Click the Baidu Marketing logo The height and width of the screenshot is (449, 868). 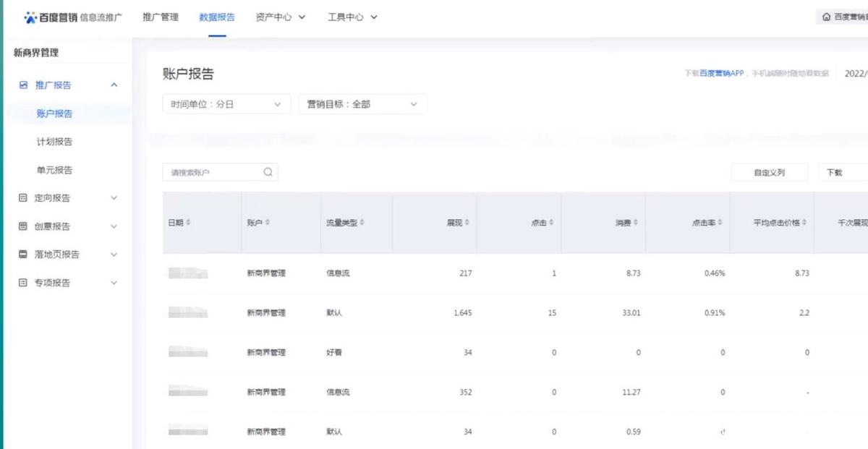coord(51,17)
